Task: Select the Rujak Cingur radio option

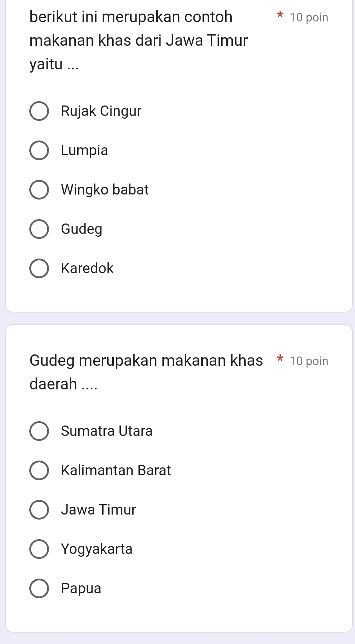Action: point(39,111)
